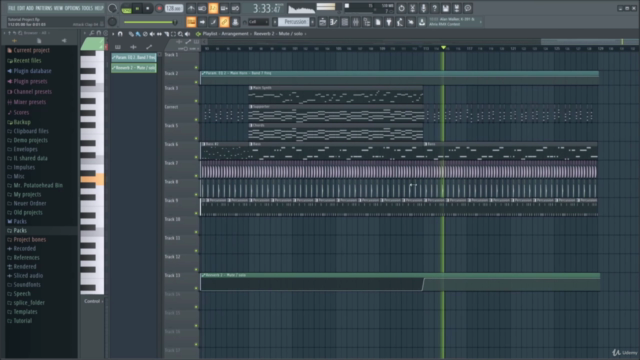The width and height of the screenshot is (640, 360).
Task: Select the playlist zoom magnifier tool
Action: [180, 34]
